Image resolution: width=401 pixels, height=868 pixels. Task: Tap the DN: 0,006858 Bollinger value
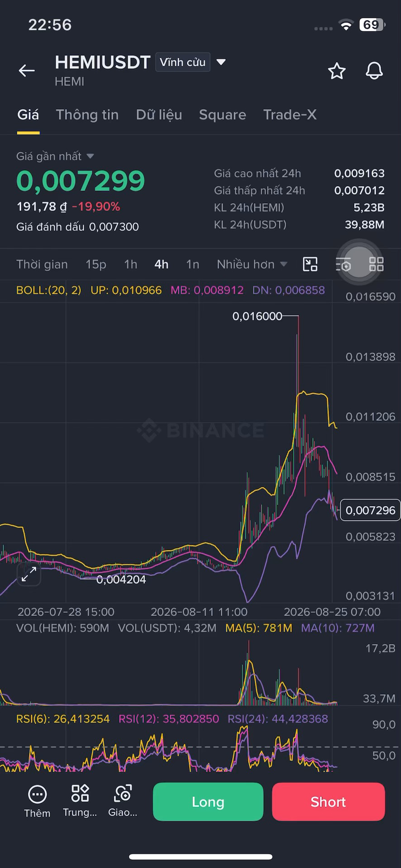288,290
